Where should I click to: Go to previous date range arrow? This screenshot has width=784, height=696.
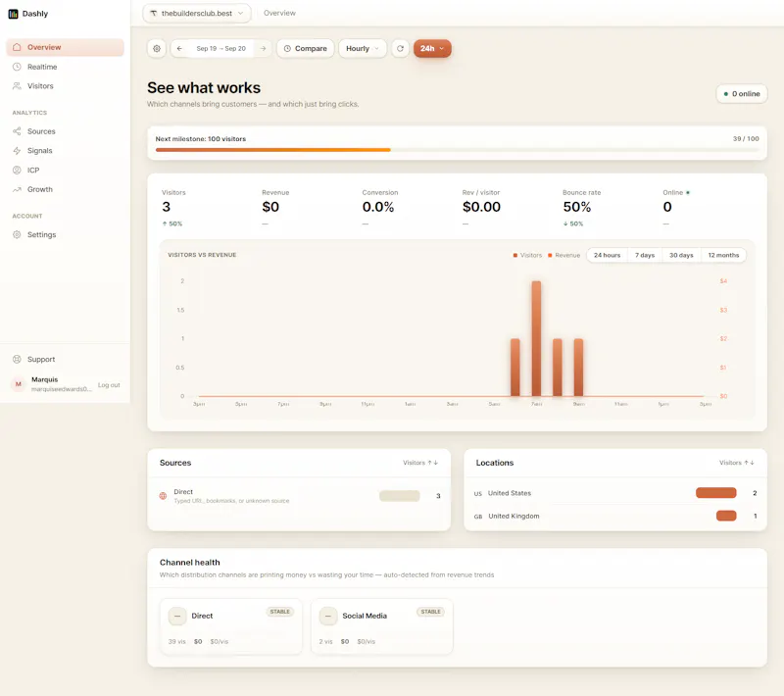click(179, 48)
